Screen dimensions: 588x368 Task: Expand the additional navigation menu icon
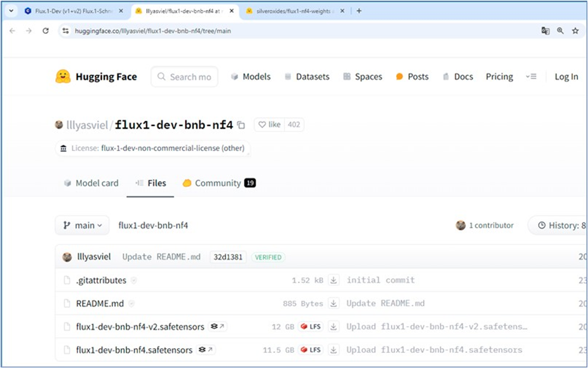pyautogui.click(x=531, y=76)
